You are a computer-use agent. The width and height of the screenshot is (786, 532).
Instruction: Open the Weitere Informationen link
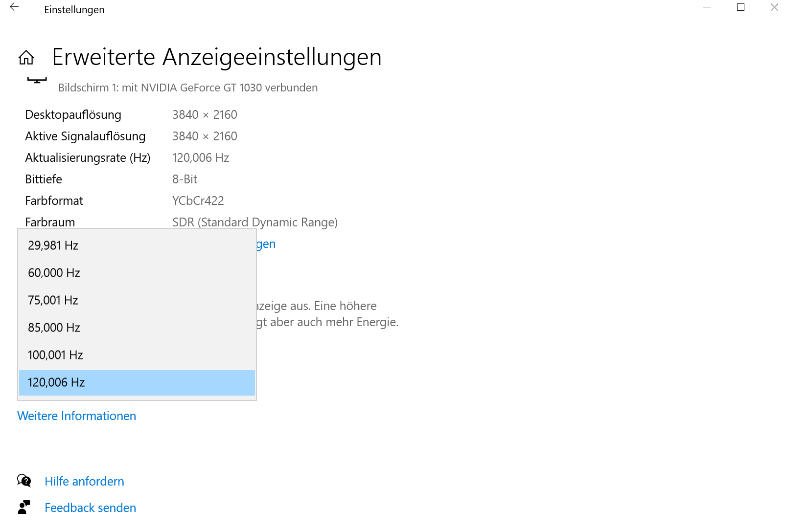click(77, 416)
